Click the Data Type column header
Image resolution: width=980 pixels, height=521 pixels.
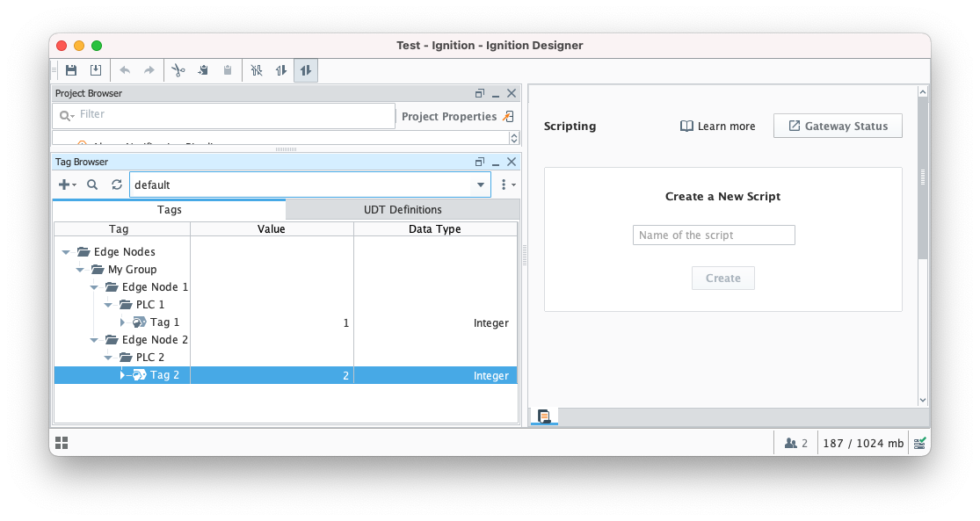435,228
